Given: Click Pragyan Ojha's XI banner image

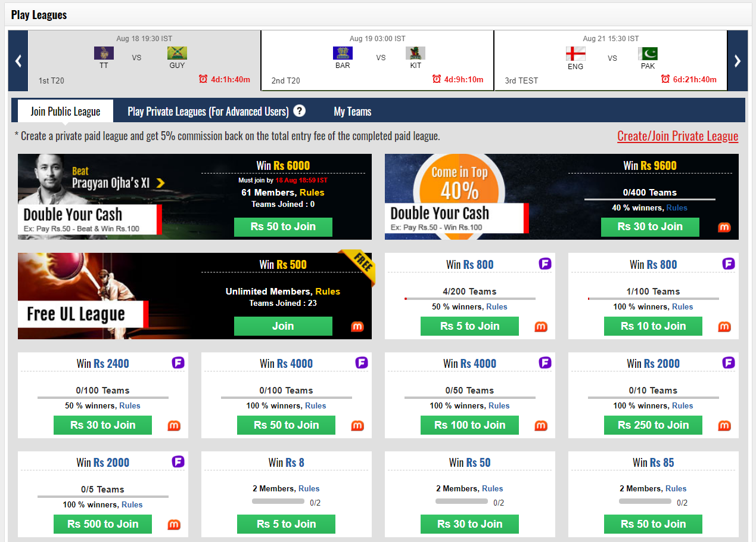Looking at the screenshot, I should tap(107, 197).
